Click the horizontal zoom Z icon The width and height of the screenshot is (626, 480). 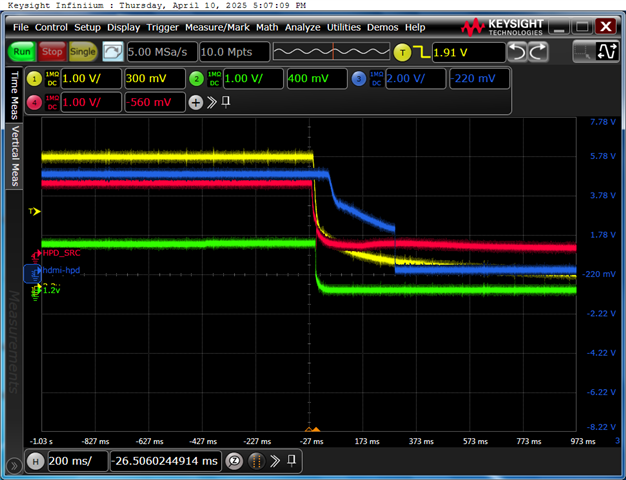click(x=234, y=462)
